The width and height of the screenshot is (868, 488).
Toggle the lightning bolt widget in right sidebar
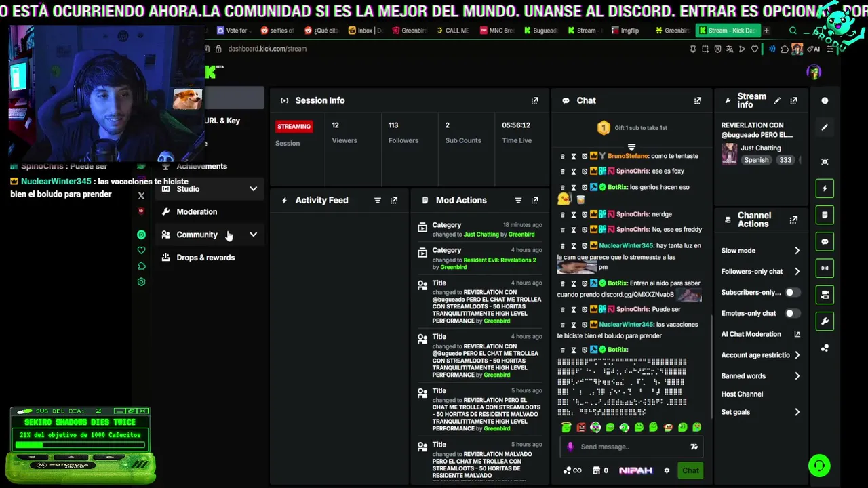[825, 188]
